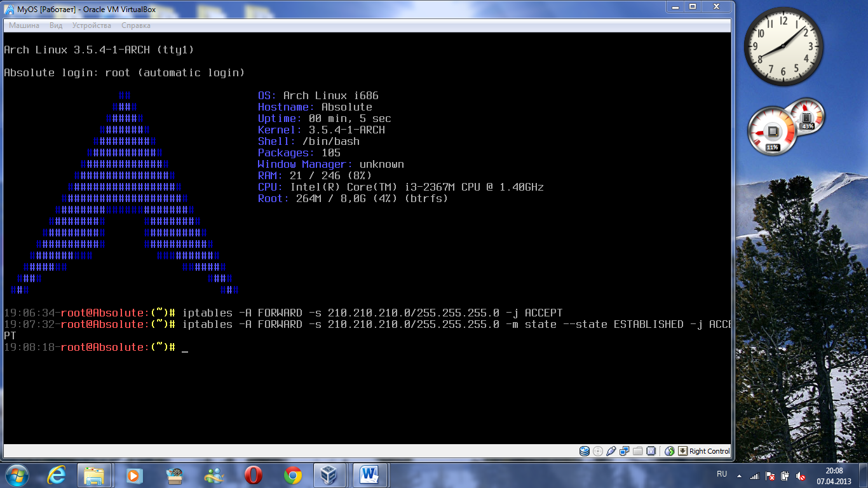868x488 pixels.
Task: Click the 'Shell: /bin/bash' line
Action: pos(309,142)
